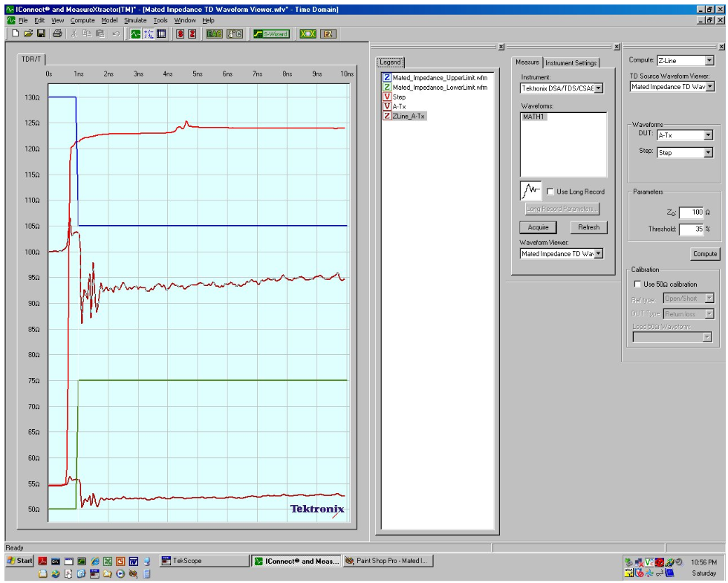
Task: Click the waveform preview icon below Waveforms list
Action: [530, 191]
